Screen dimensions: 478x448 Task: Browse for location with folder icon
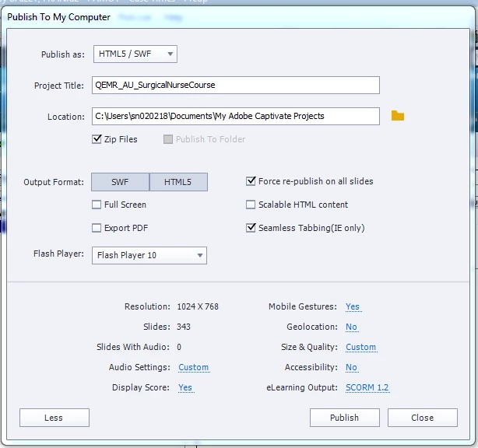coord(398,116)
